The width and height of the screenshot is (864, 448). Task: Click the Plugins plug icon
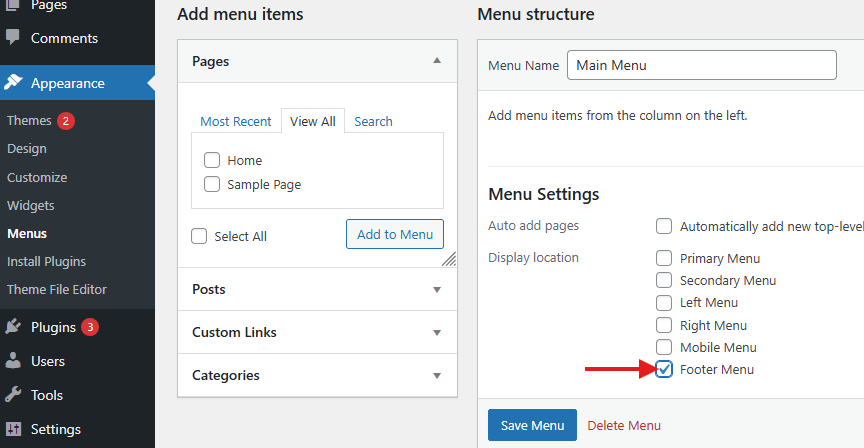(x=13, y=327)
